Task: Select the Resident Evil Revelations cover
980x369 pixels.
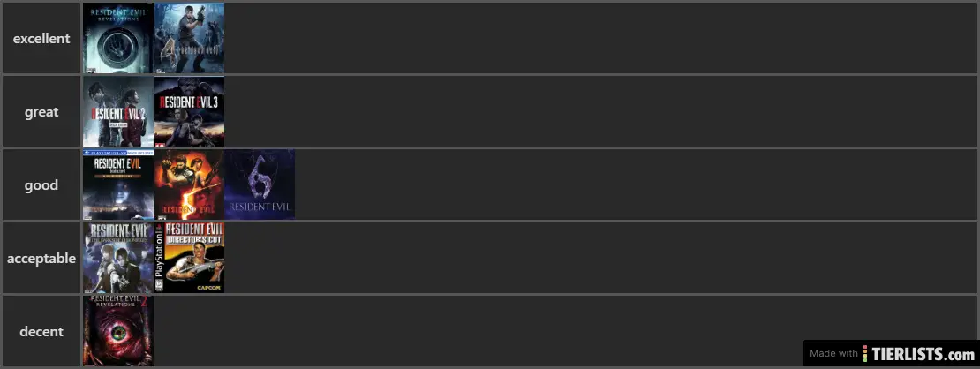Action: [118, 38]
